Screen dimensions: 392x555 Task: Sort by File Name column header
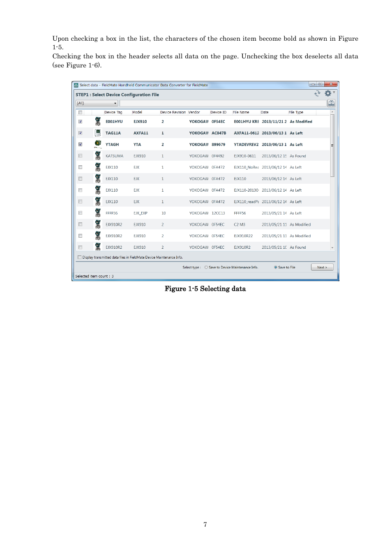coord(241,112)
